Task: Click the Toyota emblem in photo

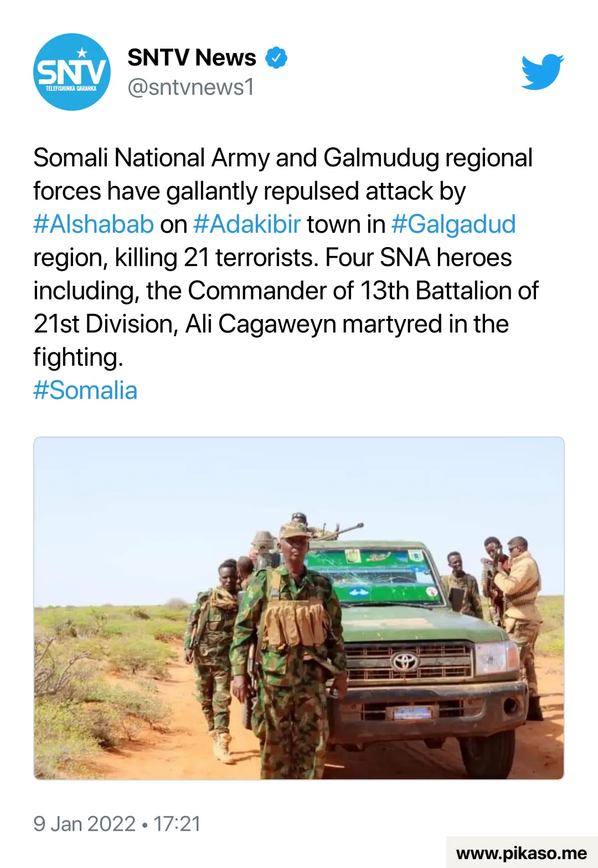Action: (405, 660)
